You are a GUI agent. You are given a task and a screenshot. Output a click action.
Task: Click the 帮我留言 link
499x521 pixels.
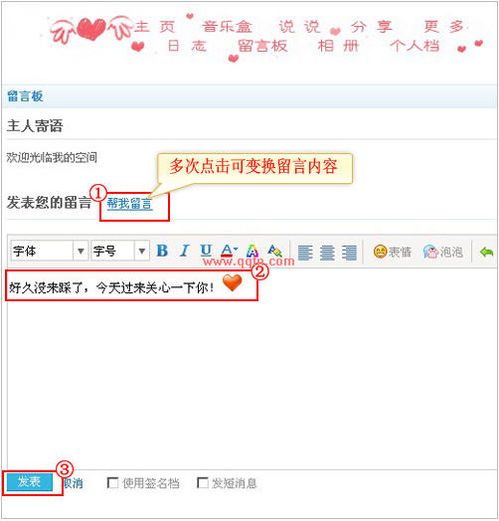[129, 203]
